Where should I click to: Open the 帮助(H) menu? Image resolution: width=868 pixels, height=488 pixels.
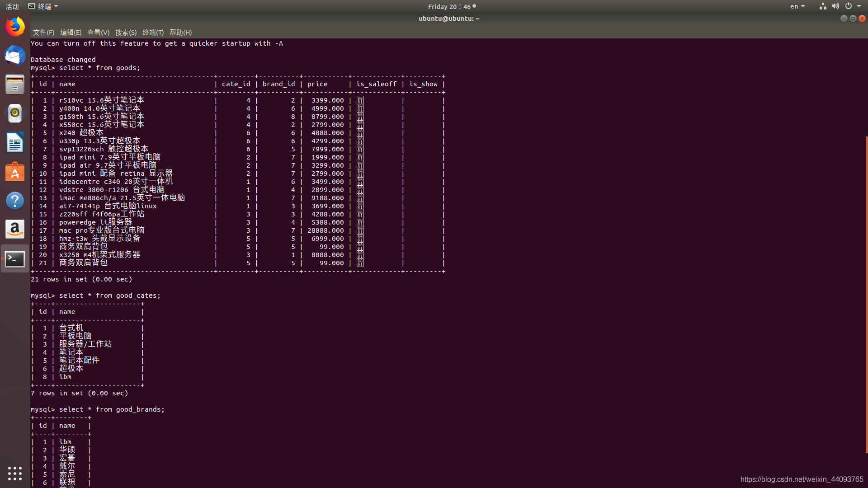point(180,33)
